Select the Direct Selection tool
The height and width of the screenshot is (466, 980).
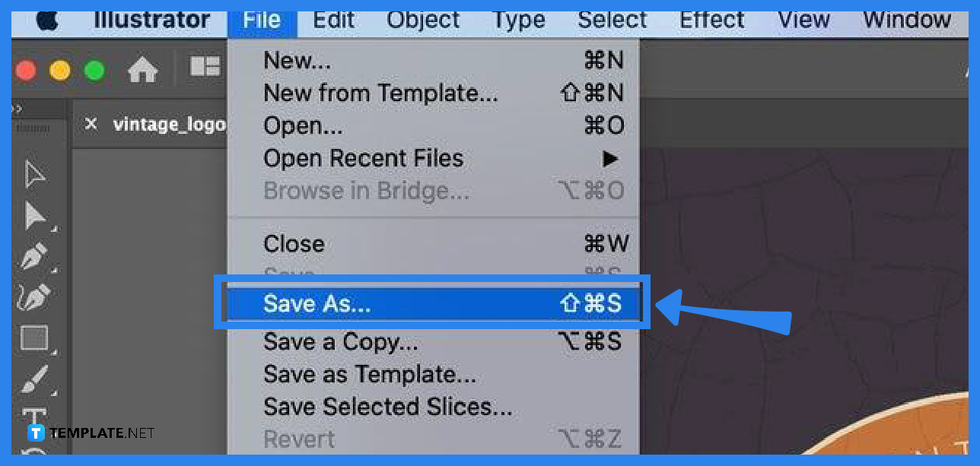tap(33, 215)
